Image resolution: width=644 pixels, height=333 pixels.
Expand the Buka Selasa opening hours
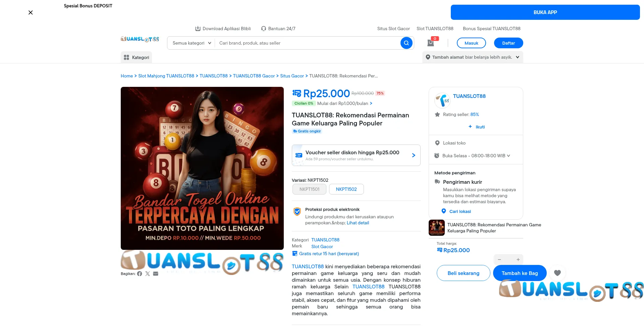pos(508,156)
